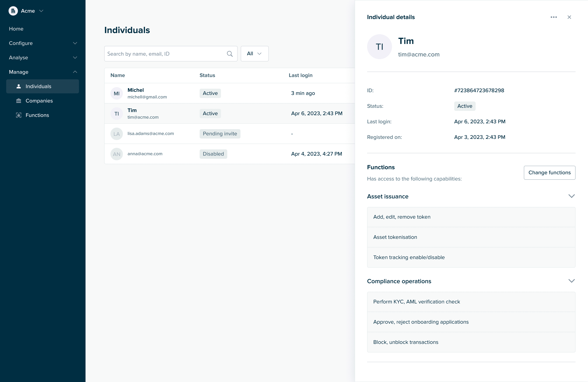This screenshot has height=382, width=588.
Task: Click the large TI avatar in details panel
Action: pos(379,47)
